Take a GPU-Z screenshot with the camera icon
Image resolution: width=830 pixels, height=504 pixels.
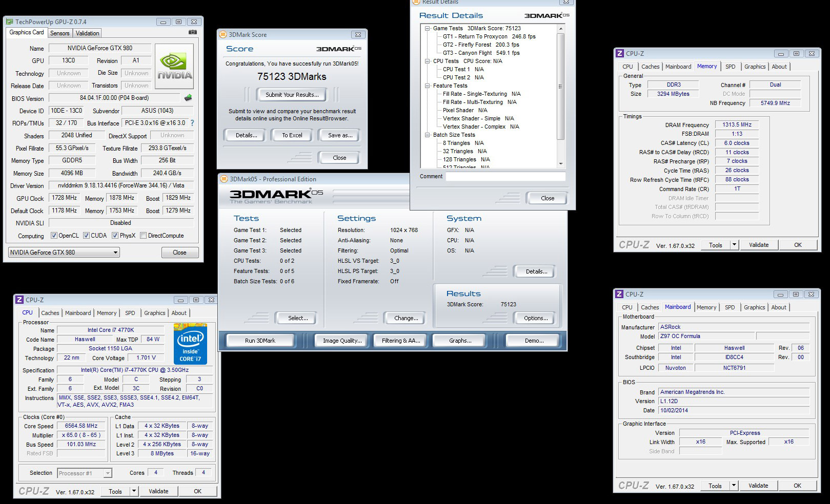pyautogui.click(x=193, y=32)
